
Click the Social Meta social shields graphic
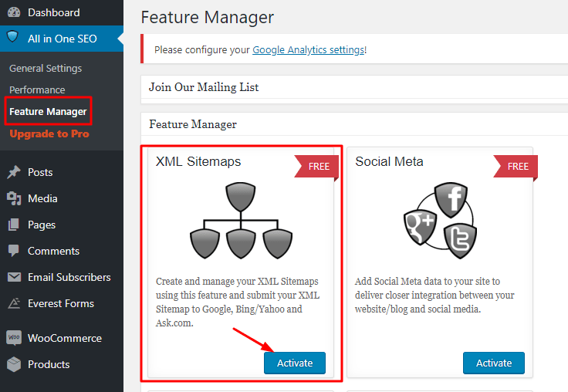point(440,220)
